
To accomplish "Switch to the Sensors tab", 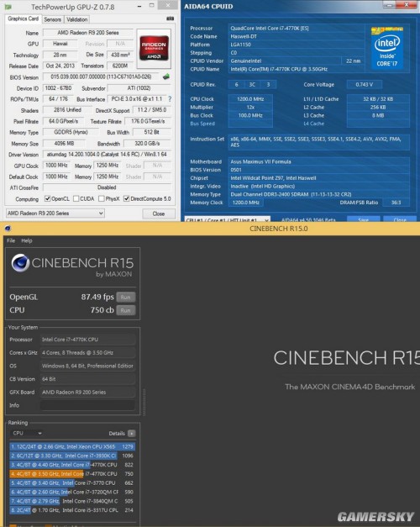I will point(53,19).
